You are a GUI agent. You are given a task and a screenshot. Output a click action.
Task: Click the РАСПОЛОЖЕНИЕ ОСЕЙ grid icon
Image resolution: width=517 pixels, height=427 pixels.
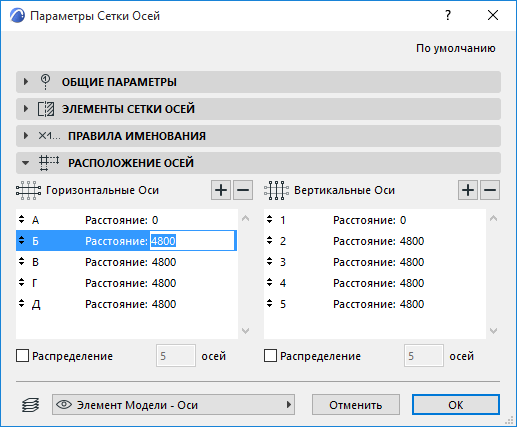(49, 163)
